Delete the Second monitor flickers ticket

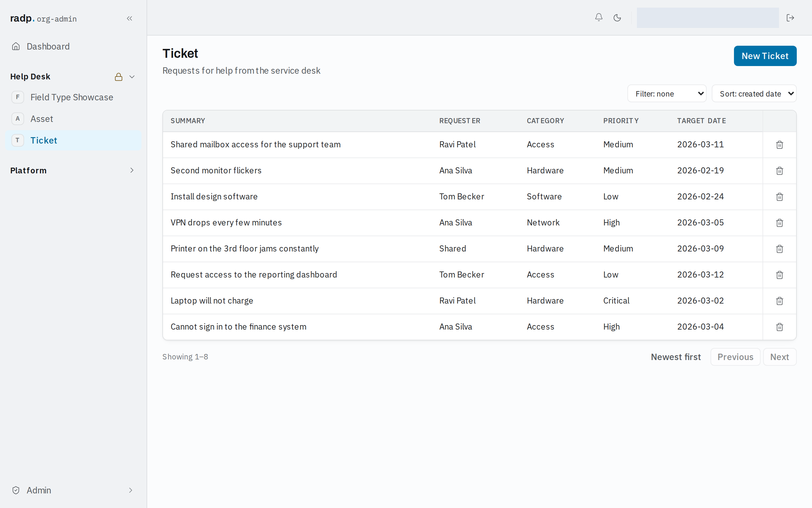779,171
